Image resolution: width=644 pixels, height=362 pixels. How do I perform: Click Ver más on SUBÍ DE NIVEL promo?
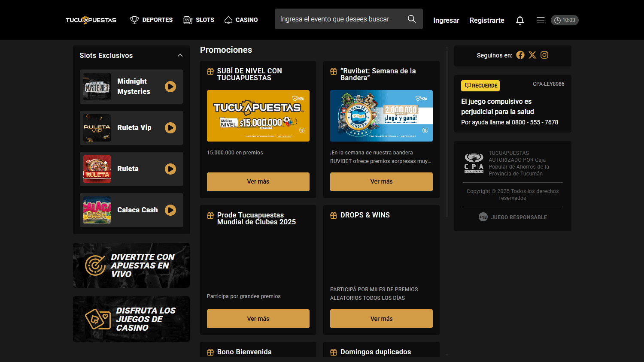pos(258,181)
